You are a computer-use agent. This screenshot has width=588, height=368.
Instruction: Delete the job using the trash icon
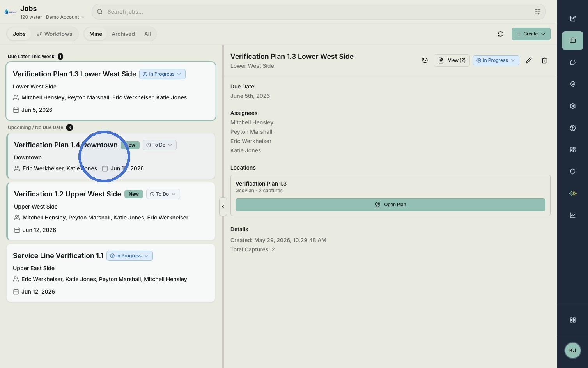(x=544, y=60)
